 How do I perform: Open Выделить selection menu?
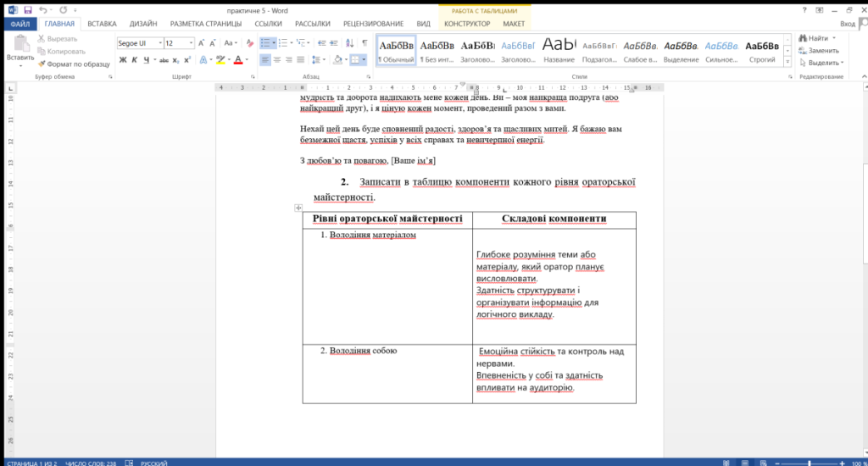(x=821, y=63)
